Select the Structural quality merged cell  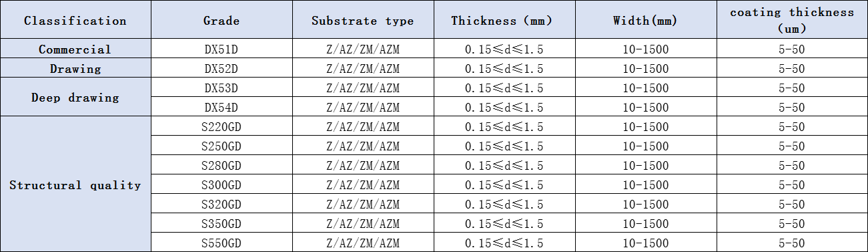(x=75, y=184)
